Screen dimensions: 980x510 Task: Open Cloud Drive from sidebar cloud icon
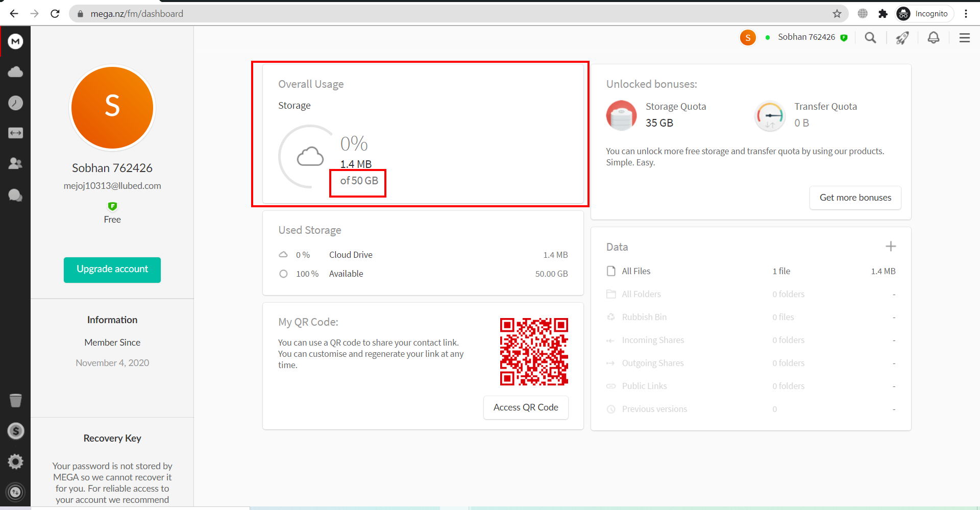(15, 72)
